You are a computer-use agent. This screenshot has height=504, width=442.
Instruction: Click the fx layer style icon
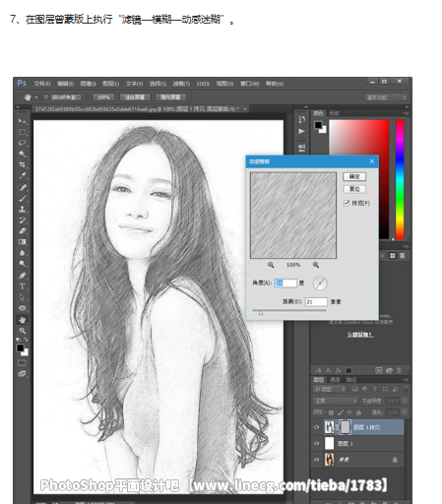(339, 370)
